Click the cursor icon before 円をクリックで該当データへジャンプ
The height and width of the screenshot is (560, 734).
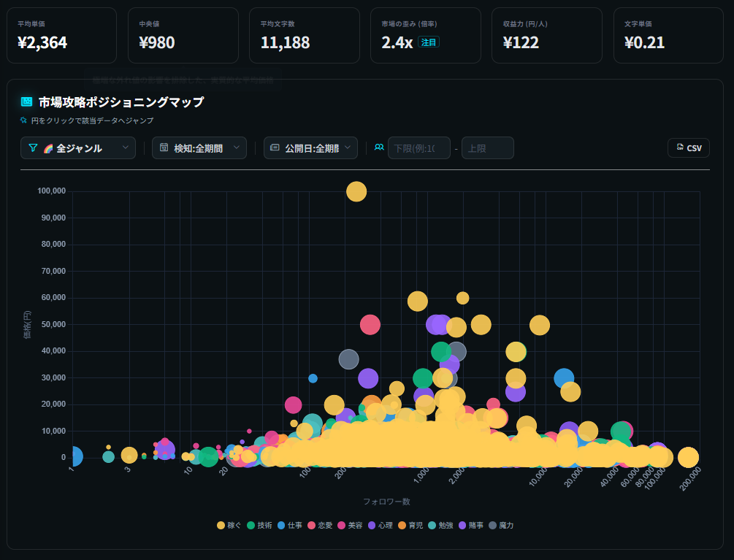23,119
